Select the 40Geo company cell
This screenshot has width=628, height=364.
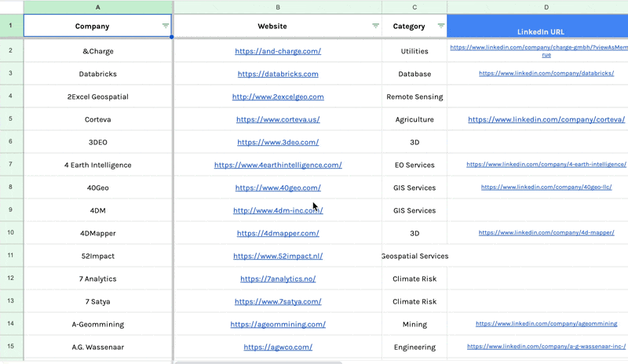97,187
